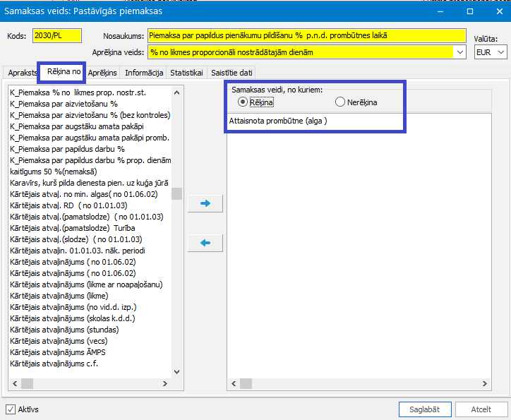This screenshot has width=511, height=420.
Task: Maximize the Samaksas veids window
Action: (470, 11)
